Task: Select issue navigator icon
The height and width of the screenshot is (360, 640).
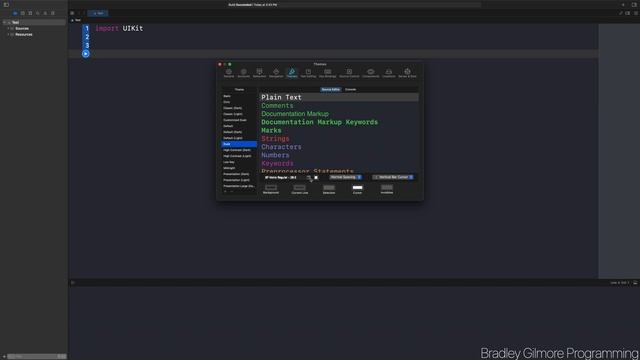Action: (x=45, y=13)
